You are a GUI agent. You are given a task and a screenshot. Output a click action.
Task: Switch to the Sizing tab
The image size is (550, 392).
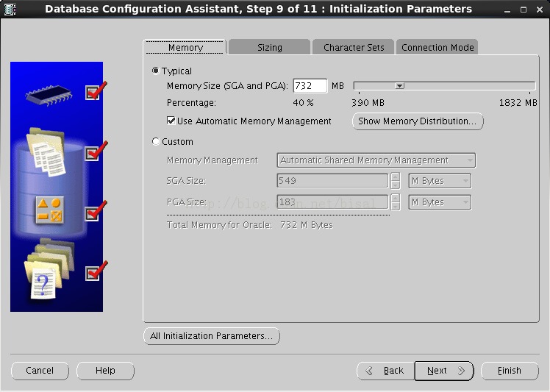coord(269,47)
